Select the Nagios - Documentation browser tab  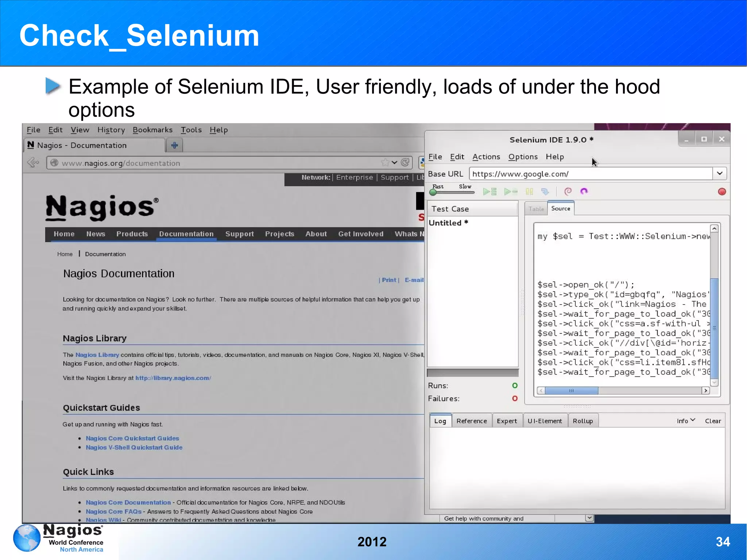point(94,145)
